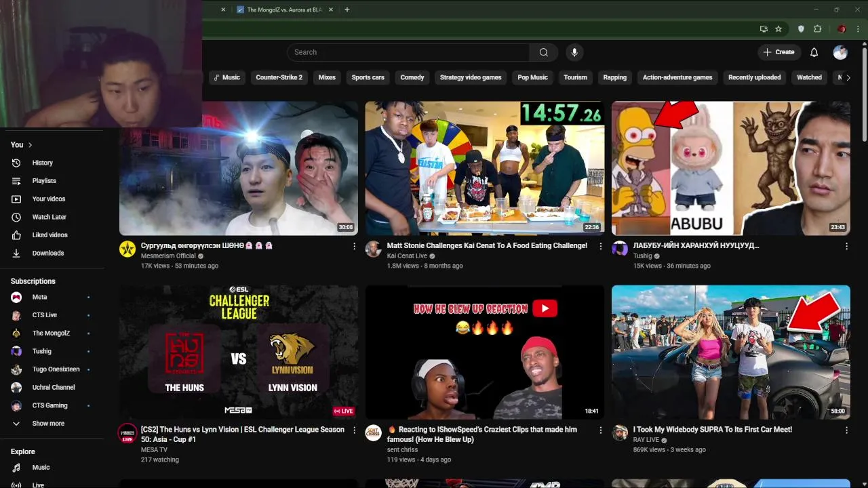
Task: Open RAY LIVE channel name link
Action: (646, 440)
